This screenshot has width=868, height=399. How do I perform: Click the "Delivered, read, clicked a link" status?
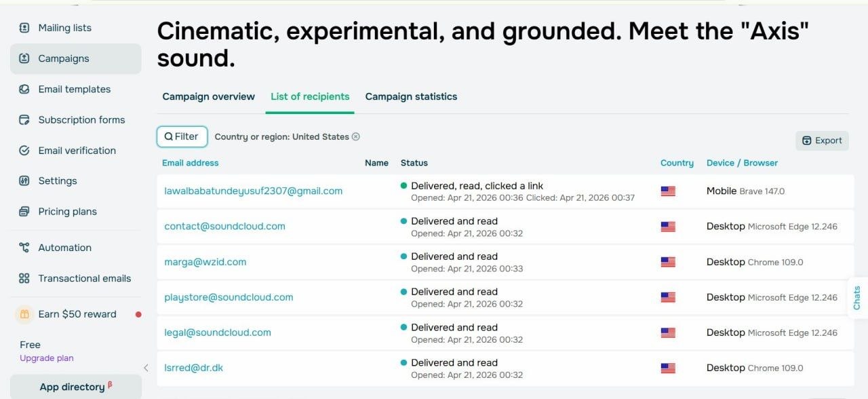(x=477, y=186)
